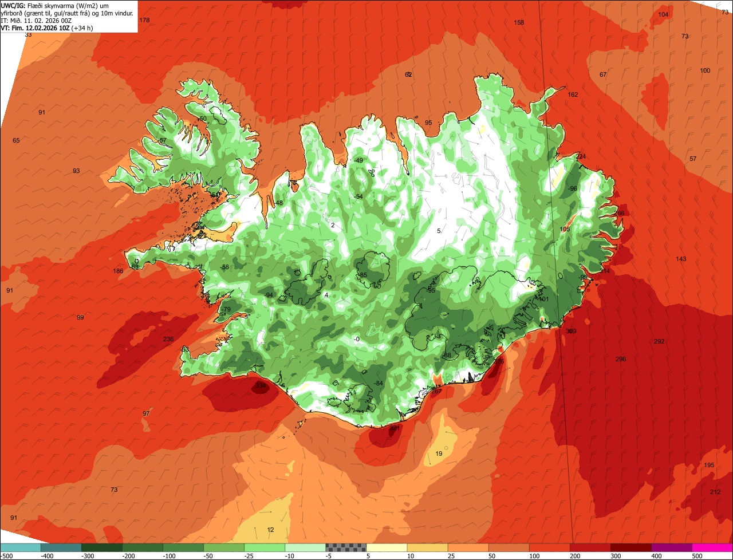Pick the purple legend swatch between 400 and 500

point(672,547)
